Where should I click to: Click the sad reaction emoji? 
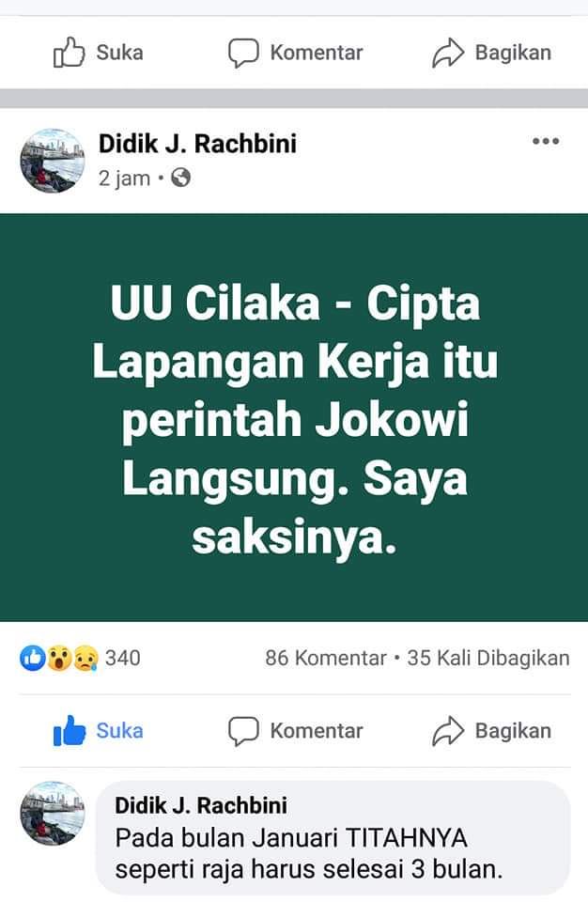click(85, 658)
